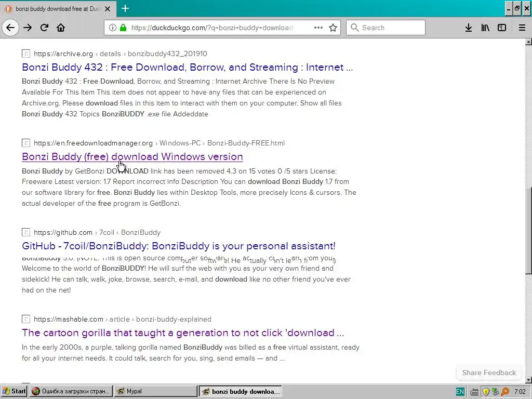Open the on-screen keyboard tray icon
The image size is (532, 399).
point(475,392)
